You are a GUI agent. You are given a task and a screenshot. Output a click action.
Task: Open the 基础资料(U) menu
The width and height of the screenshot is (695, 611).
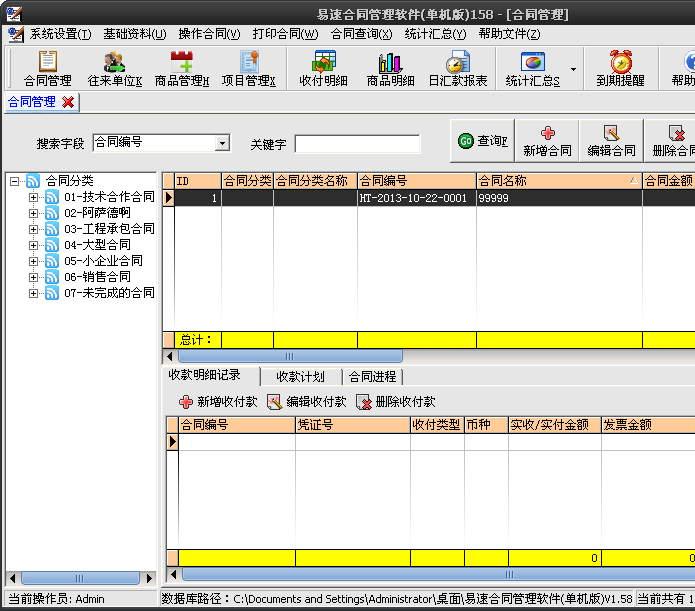(135, 34)
